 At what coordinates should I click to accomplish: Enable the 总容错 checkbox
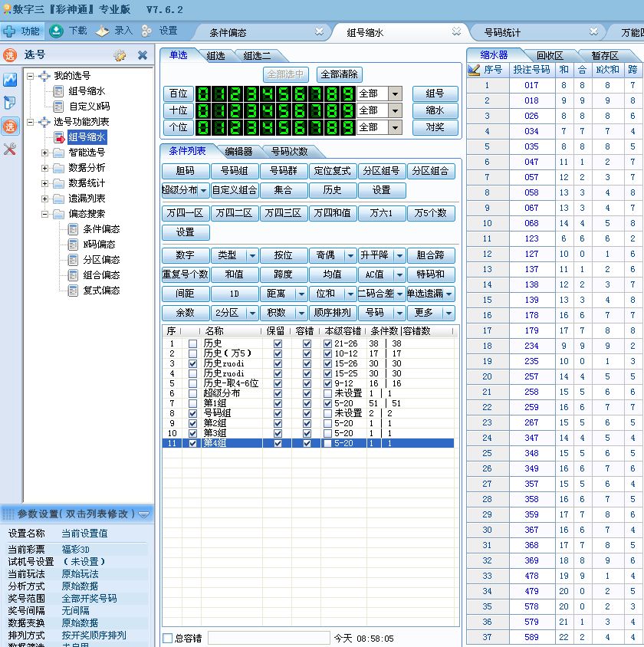[x=168, y=638]
